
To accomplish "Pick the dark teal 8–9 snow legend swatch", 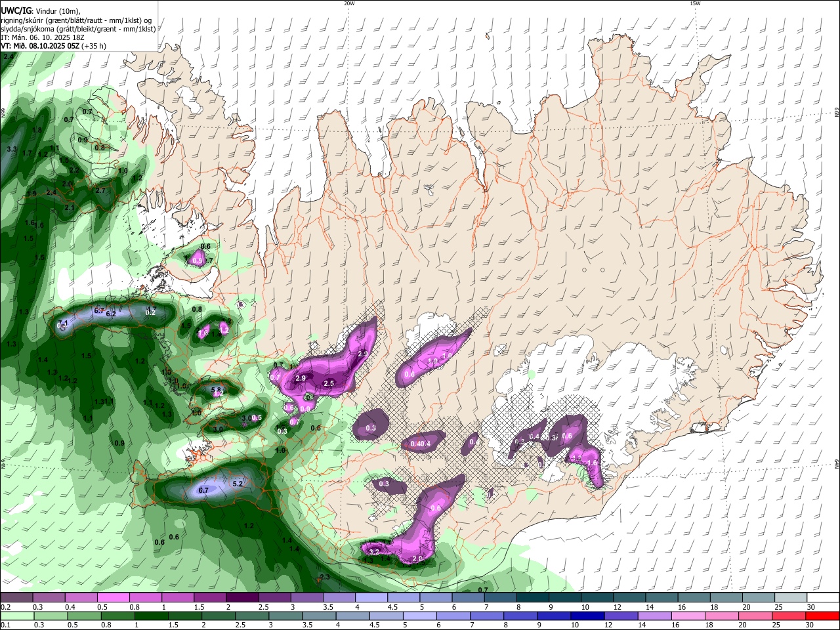I will (x=533, y=597).
